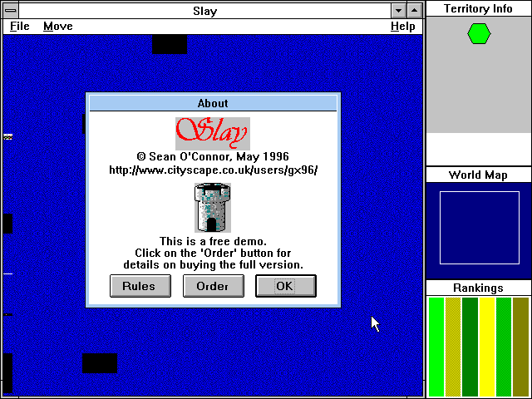The height and width of the screenshot is (399, 532).
Task: Click the dark green ranking bar
Action: click(470, 346)
